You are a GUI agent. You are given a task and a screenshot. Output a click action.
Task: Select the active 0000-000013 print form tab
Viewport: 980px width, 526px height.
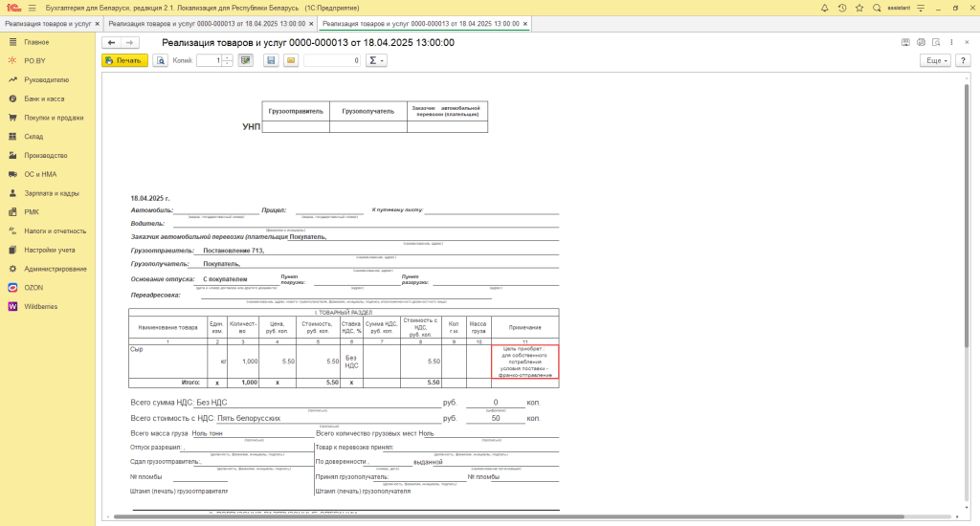(x=421, y=24)
